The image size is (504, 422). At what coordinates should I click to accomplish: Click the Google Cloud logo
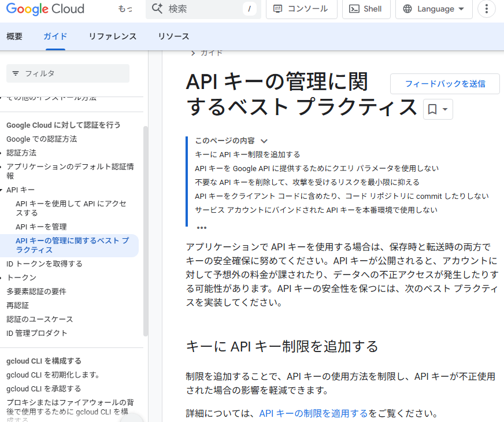(45, 9)
